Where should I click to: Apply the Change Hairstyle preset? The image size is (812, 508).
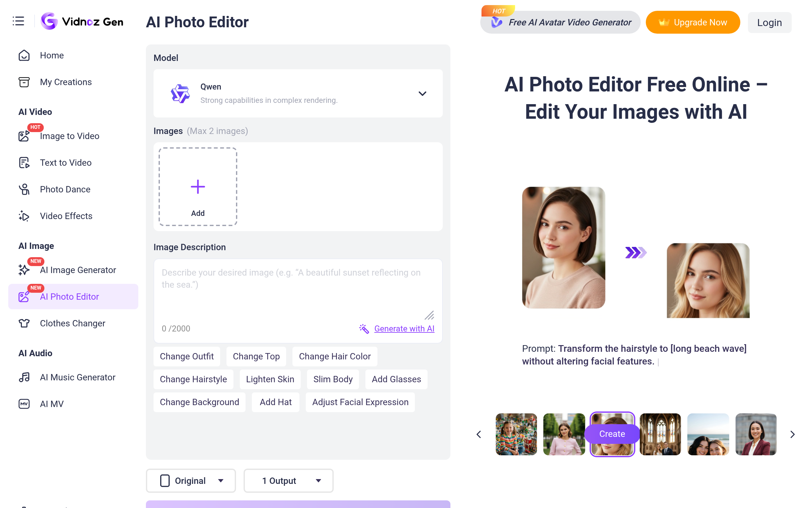(193, 379)
